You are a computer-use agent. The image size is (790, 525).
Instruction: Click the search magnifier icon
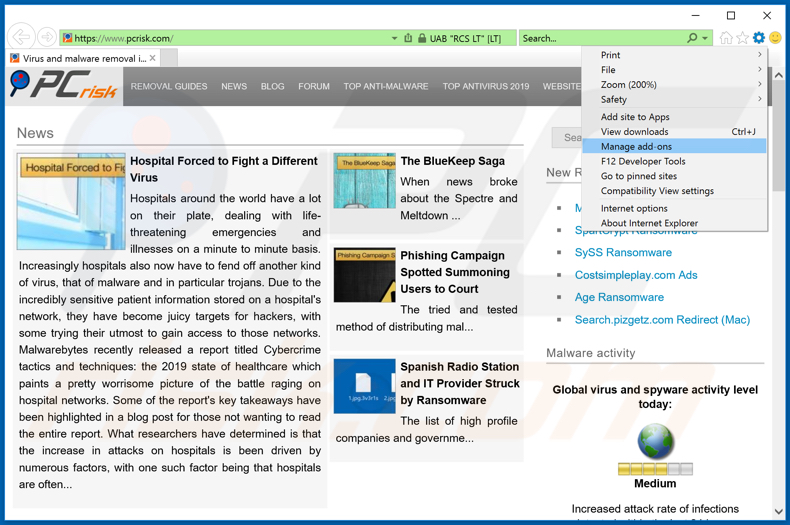click(x=693, y=38)
